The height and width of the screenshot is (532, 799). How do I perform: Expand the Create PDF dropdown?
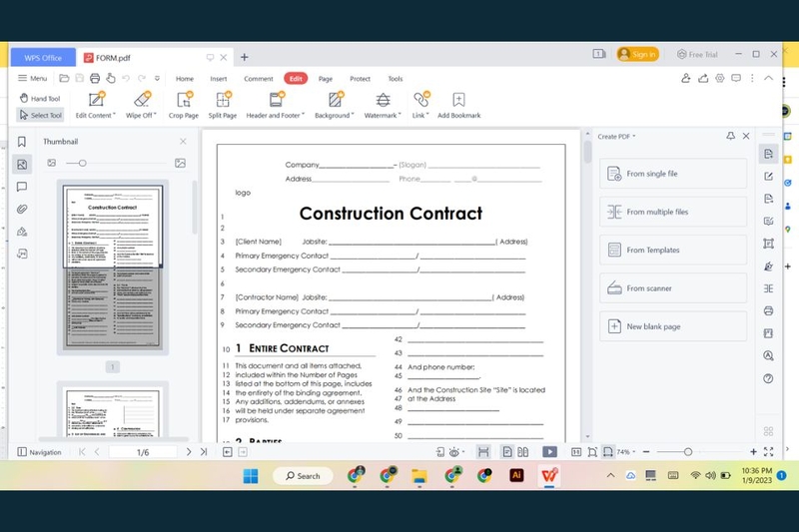(616, 137)
